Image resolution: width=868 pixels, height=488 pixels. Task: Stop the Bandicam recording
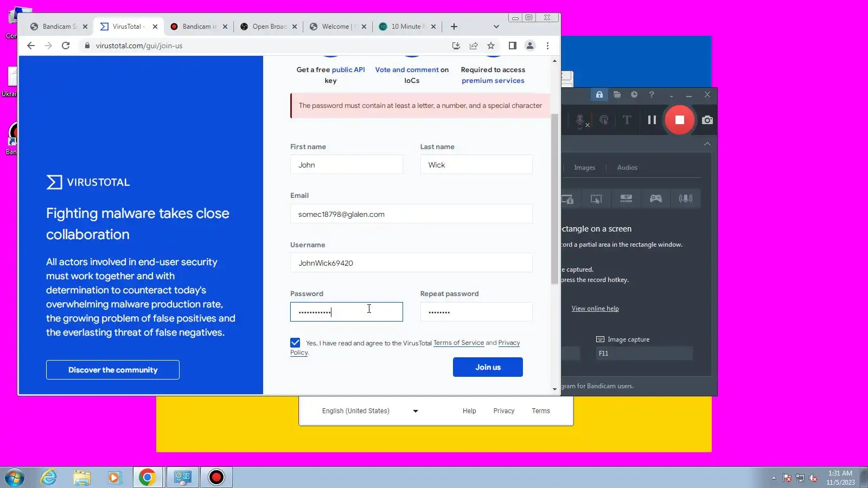[x=679, y=120]
